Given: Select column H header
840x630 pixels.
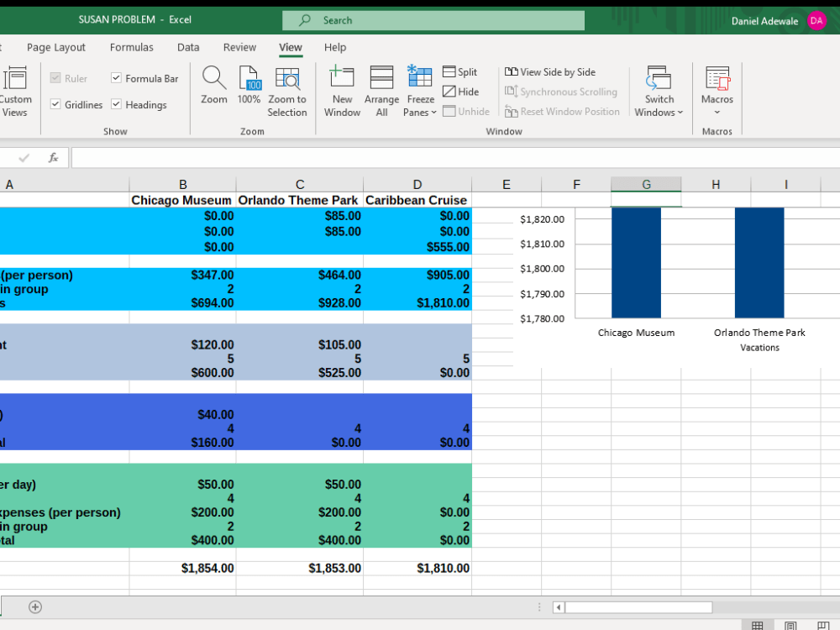Looking at the screenshot, I should pos(716,184).
